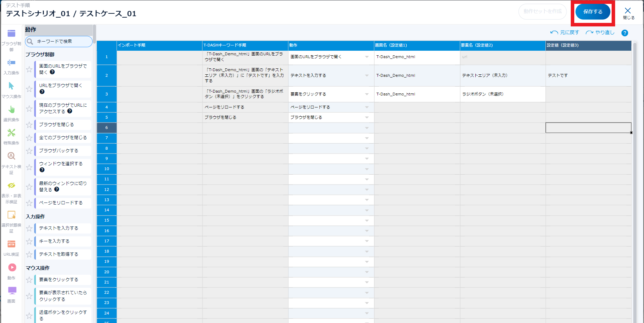The height and width of the screenshot is (323, 644).
Task: Toggle favorite star for テキストを入力する
Action: pyautogui.click(x=29, y=229)
